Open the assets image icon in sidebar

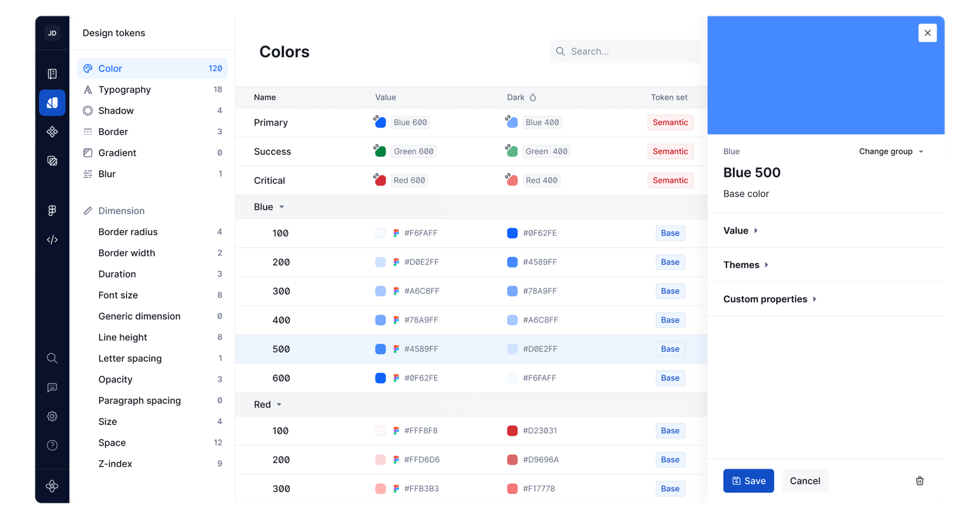point(52,161)
